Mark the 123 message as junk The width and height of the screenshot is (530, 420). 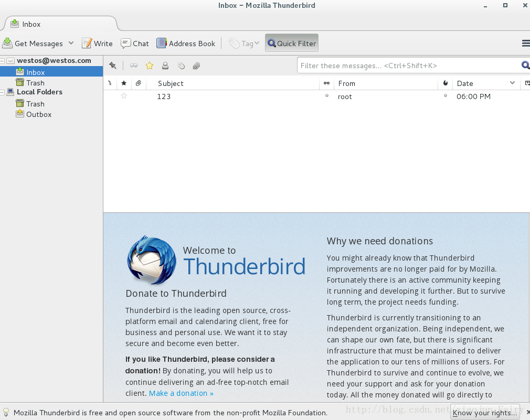[x=446, y=96]
